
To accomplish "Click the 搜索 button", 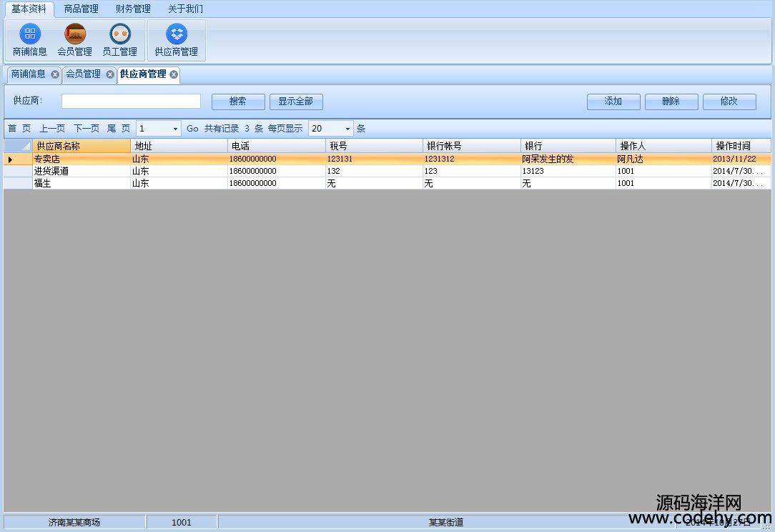I will pos(238,102).
